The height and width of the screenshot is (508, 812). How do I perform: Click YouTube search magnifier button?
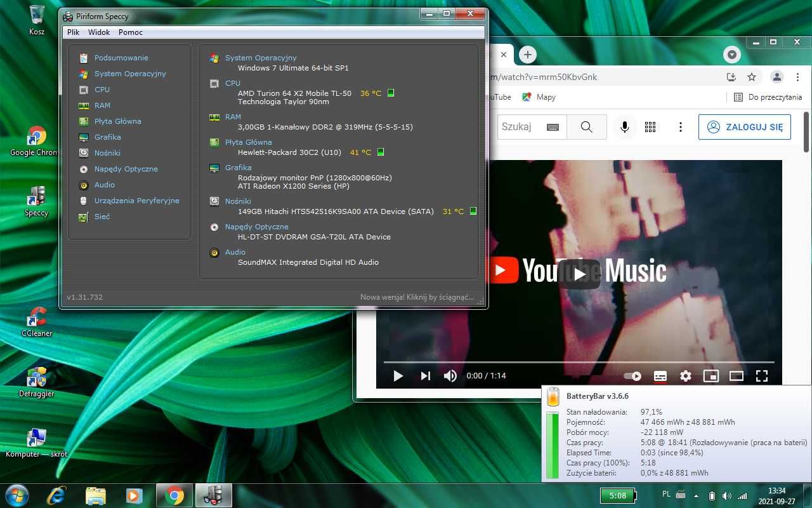point(586,127)
